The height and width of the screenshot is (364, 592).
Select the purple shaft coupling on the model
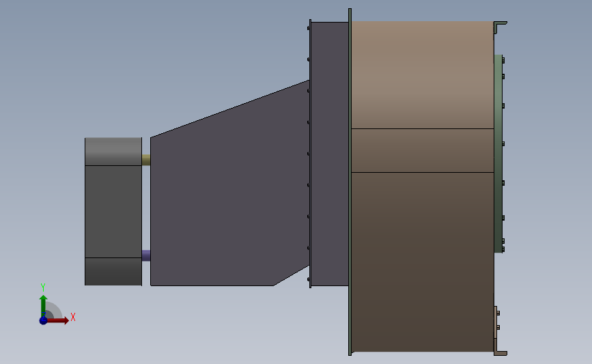146,255
